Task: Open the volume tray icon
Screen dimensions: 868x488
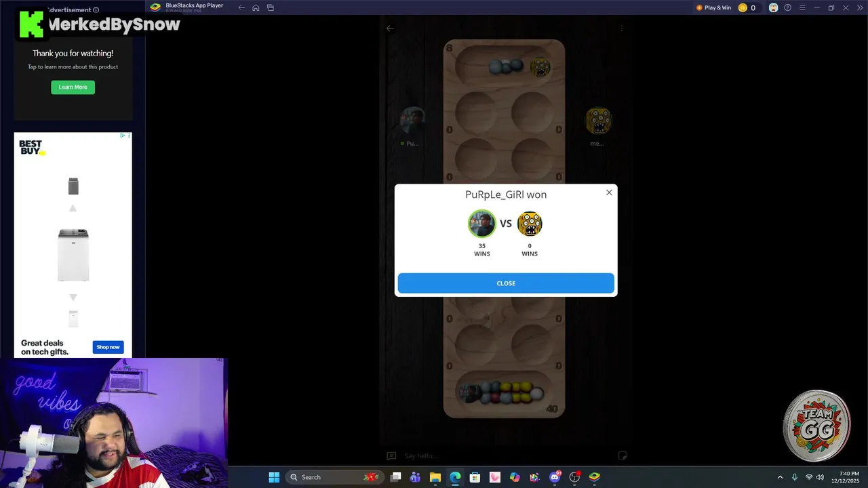Action: [x=820, y=477]
